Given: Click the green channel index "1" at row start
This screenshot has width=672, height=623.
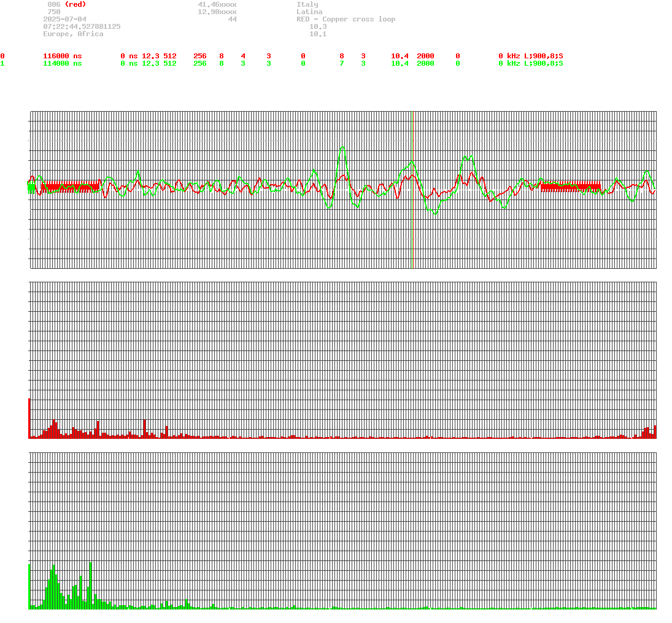Looking at the screenshot, I should tap(2, 63).
